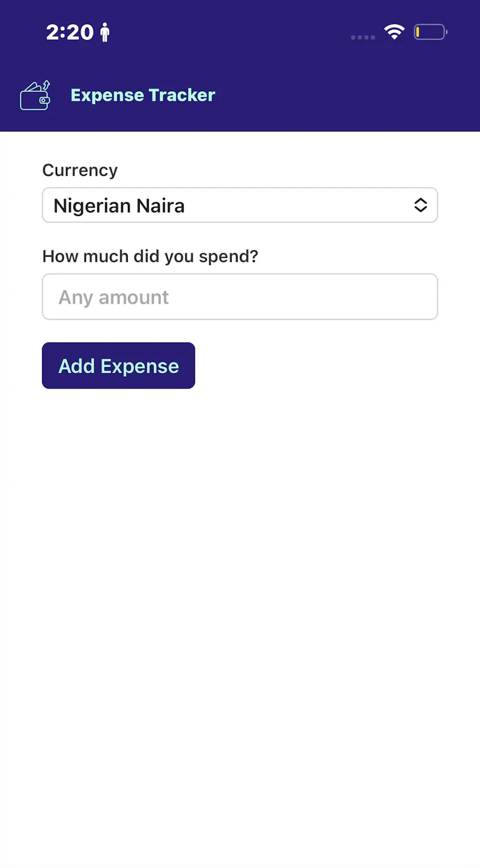The image size is (480, 868).
Task: Select the Nigerian Naira text in selector
Action: 119,206
